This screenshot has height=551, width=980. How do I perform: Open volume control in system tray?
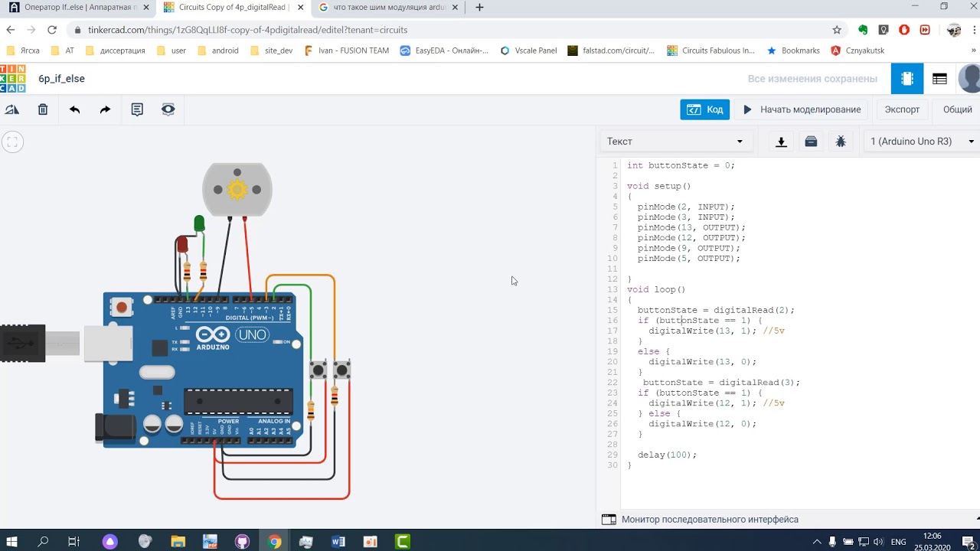coord(878,542)
